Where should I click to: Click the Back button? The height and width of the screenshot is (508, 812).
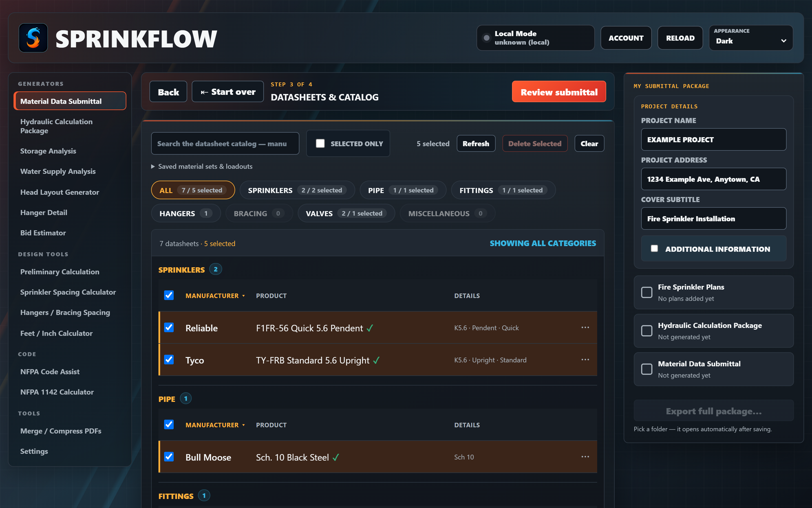[x=168, y=92]
